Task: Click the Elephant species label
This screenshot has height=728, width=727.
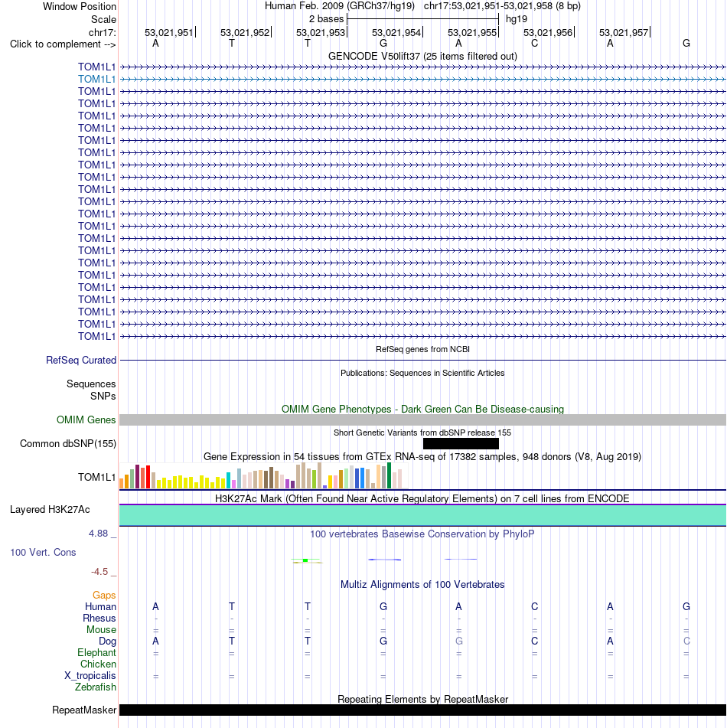Action: pos(96,653)
